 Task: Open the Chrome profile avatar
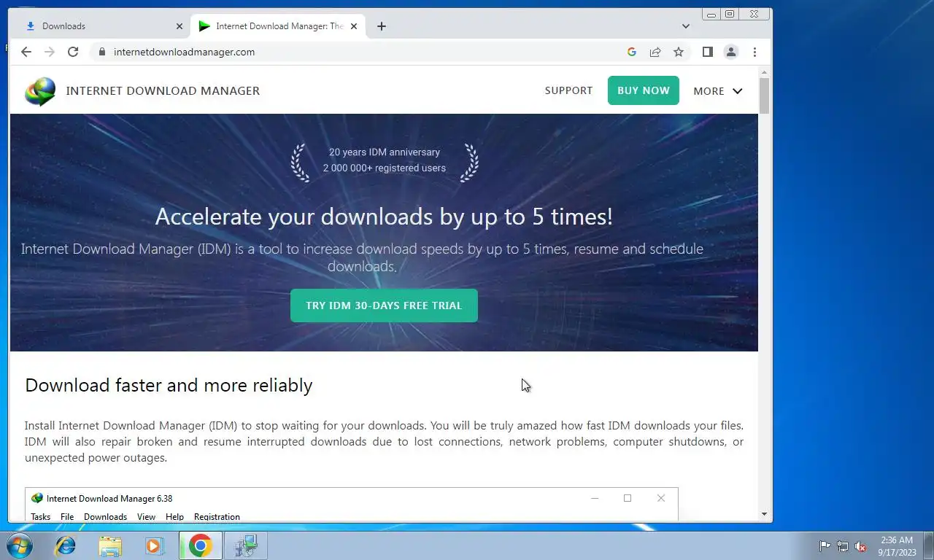730,52
